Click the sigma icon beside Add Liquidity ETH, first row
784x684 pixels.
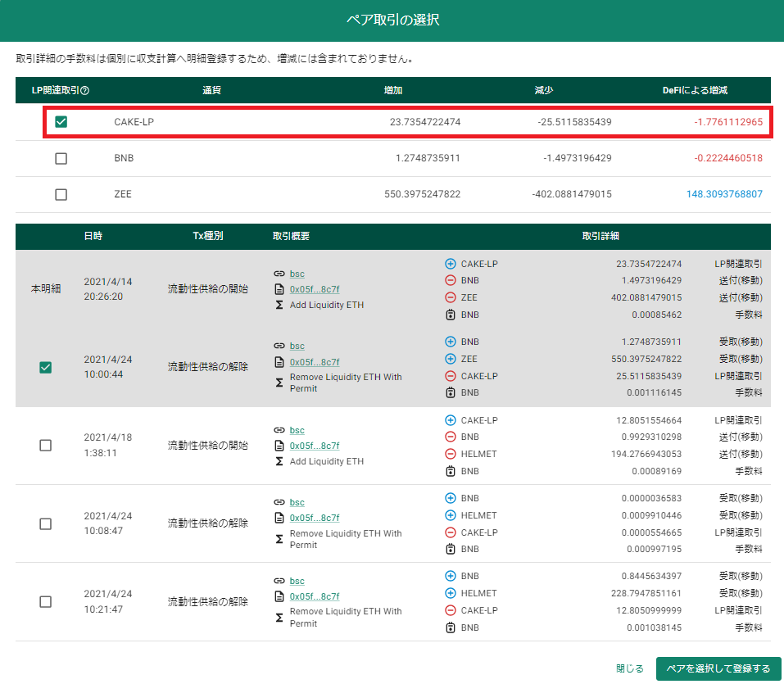point(279,305)
